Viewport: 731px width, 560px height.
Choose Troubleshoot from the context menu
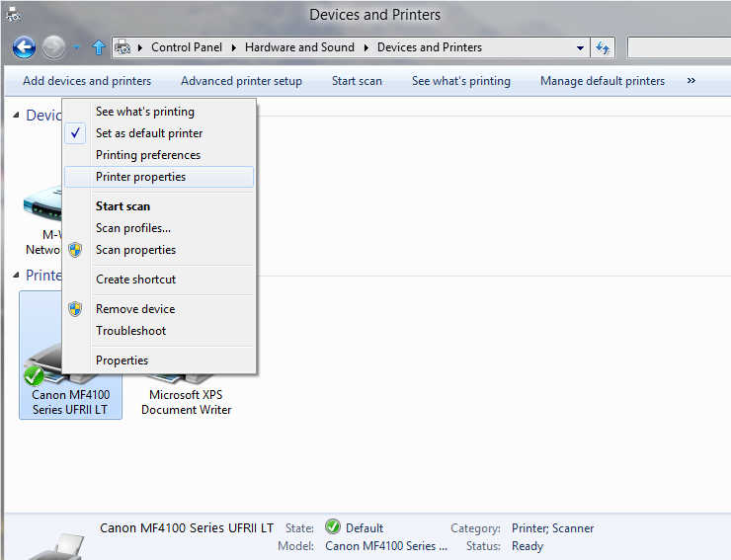click(130, 331)
